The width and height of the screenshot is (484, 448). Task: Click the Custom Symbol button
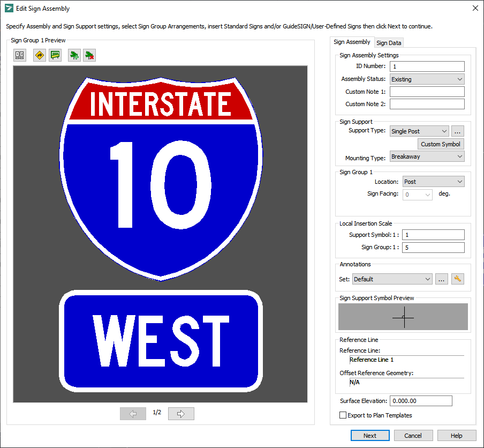click(x=441, y=144)
